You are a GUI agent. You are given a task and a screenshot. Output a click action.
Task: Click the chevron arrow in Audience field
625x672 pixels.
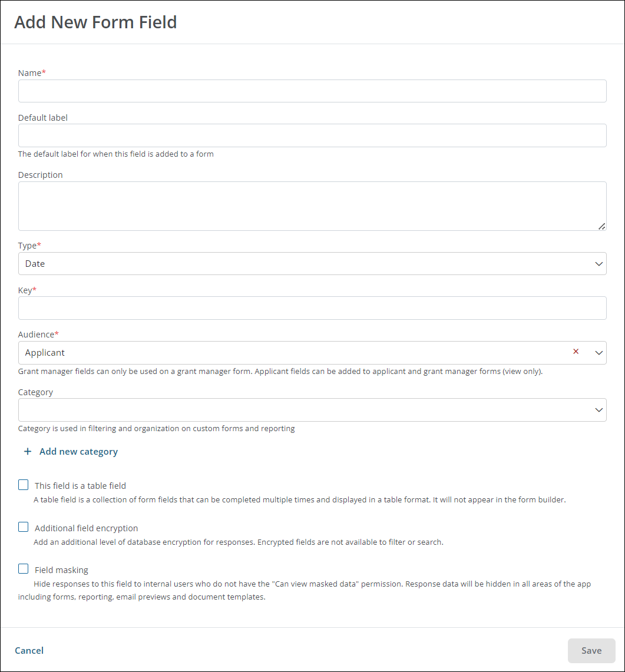coord(598,353)
